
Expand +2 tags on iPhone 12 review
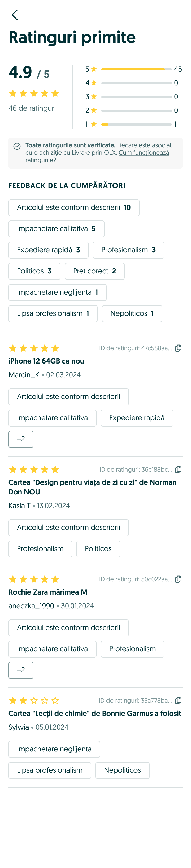[21, 439]
